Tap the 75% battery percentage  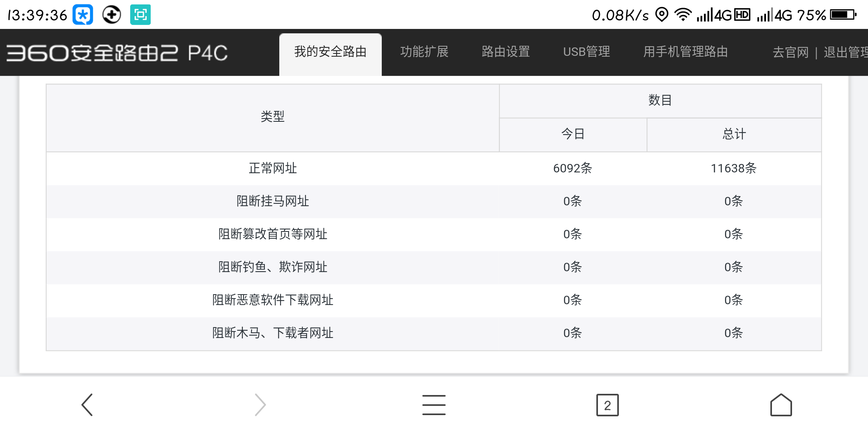coord(811,15)
